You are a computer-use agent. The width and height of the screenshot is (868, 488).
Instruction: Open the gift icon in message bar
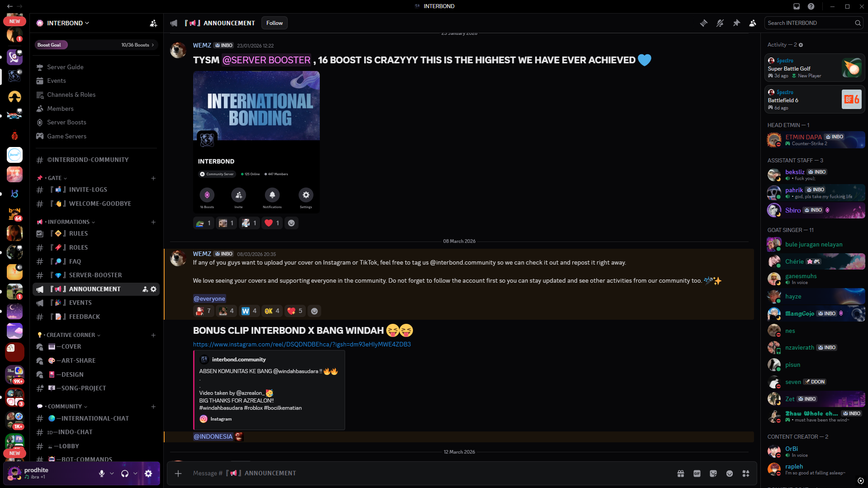point(681,473)
